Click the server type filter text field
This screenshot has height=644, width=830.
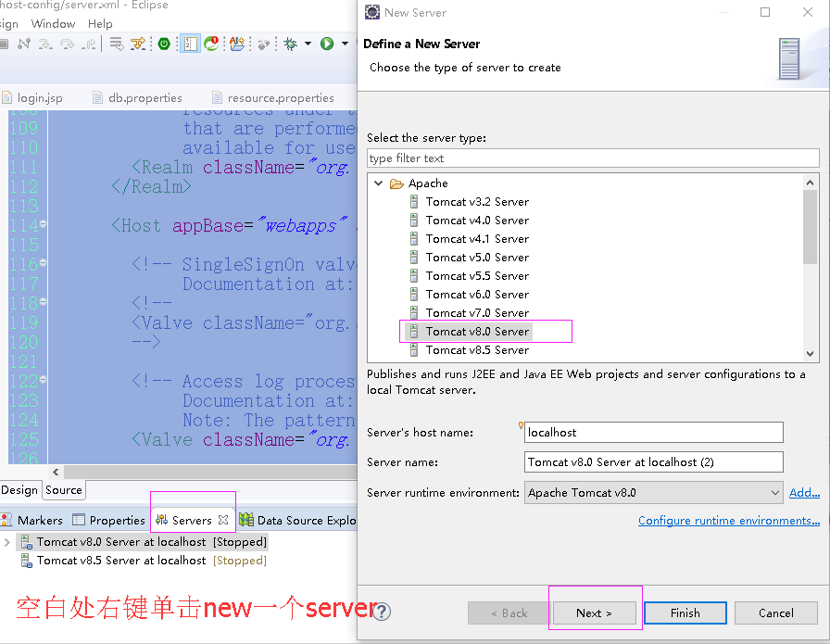593,158
